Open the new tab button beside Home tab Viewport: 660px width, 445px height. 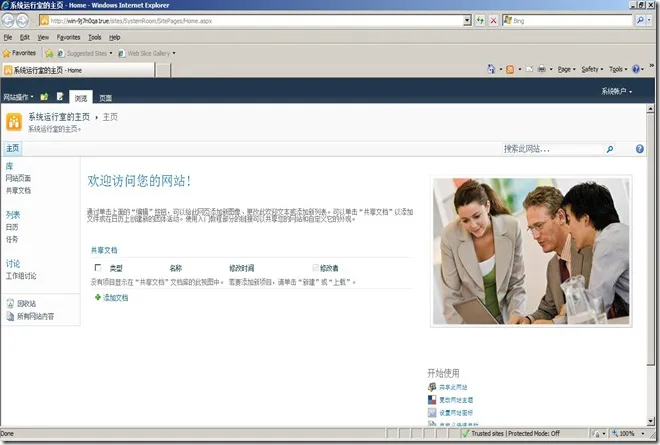pyautogui.click(x=163, y=70)
